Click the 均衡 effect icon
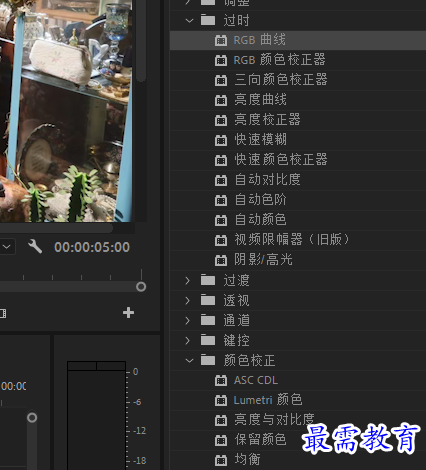426x470 pixels. pos(221,460)
